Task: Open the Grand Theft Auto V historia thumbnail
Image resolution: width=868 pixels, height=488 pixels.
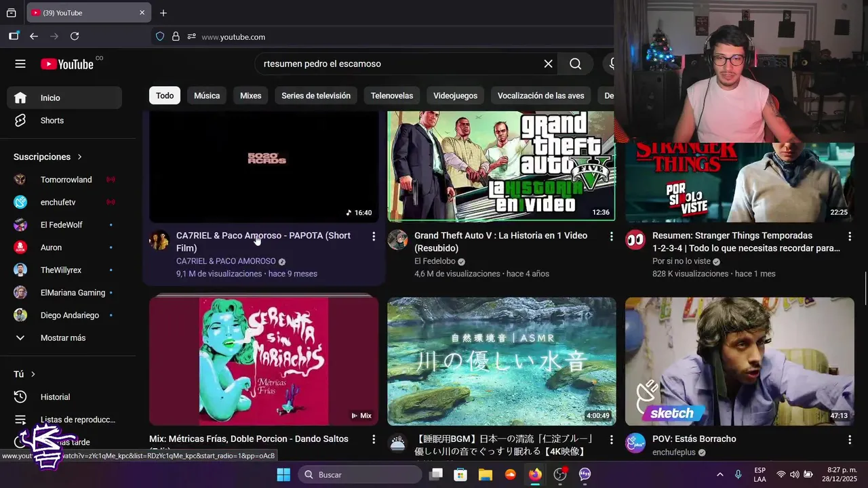Action: 501,167
